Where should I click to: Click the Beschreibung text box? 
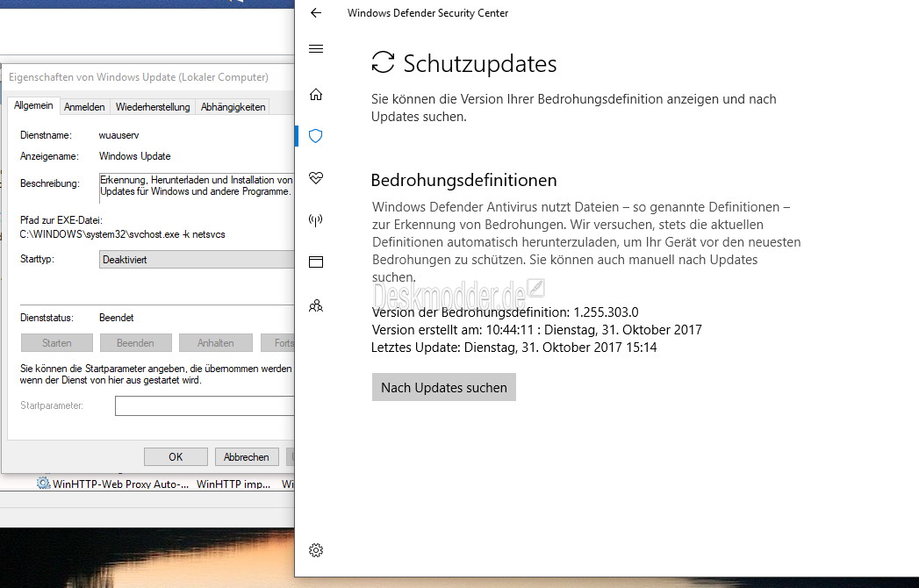point(197,188)
